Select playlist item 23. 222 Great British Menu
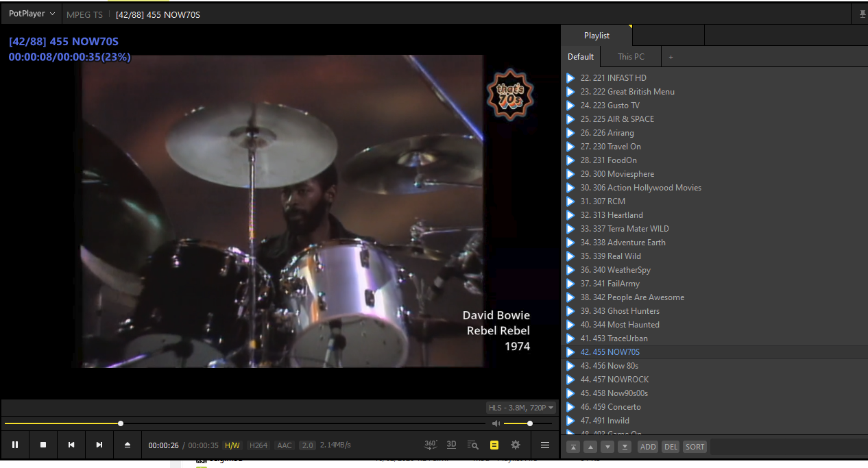Image resolution: width=868 pixels, height=468 pixels. click(715, 92)
